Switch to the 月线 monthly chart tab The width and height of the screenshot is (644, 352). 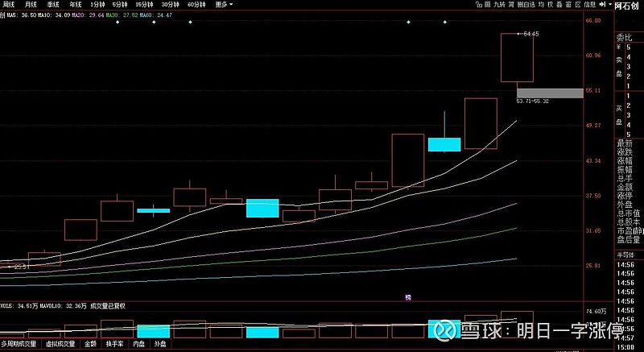pyautogui.click(x=31, y=5)
